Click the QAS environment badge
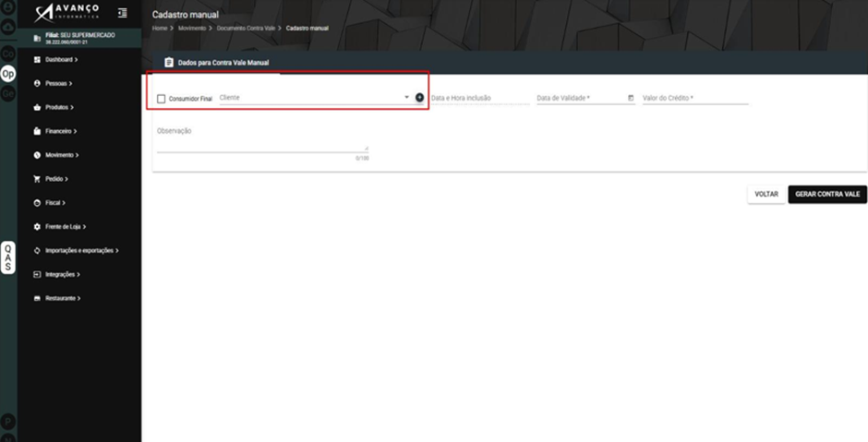This screenshot has height=442, width=868. pyautogui.click(x=7, y=257)
